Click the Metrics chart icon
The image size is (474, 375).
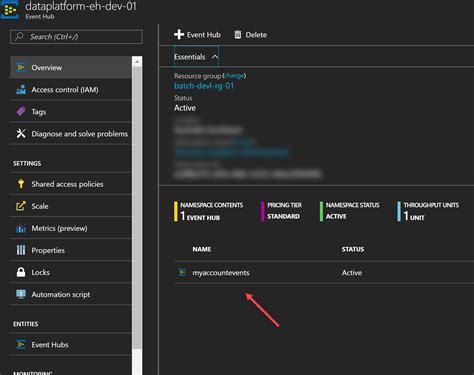[x=21, y=228]
